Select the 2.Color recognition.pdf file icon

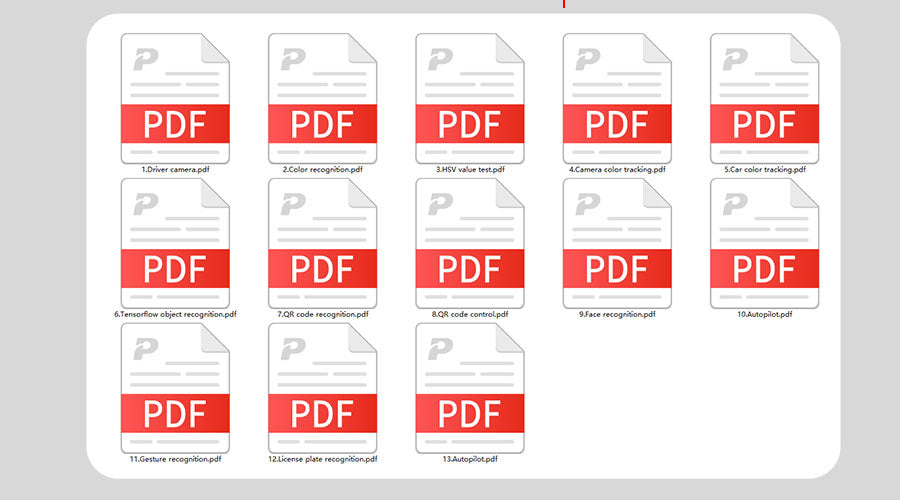[x=322, y=98]
